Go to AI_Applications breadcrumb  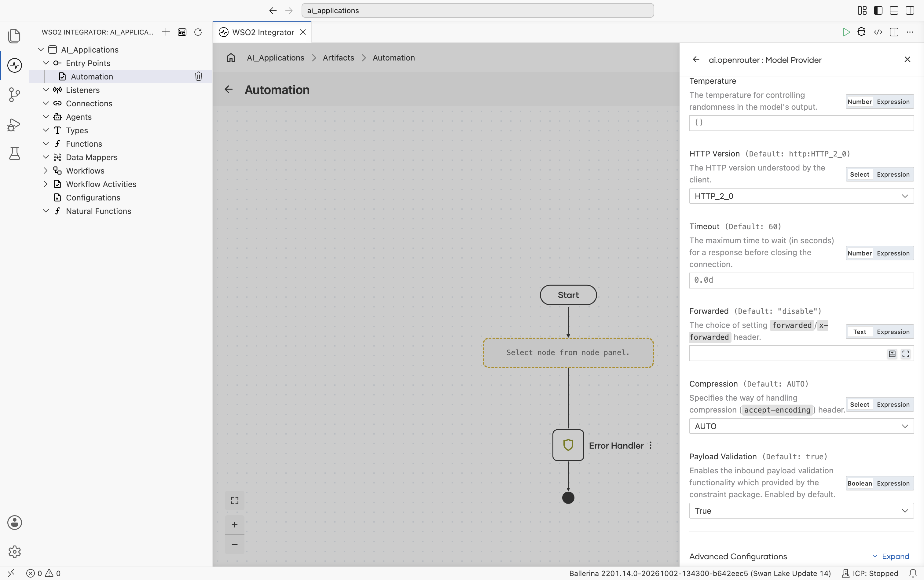coord(275,57)
